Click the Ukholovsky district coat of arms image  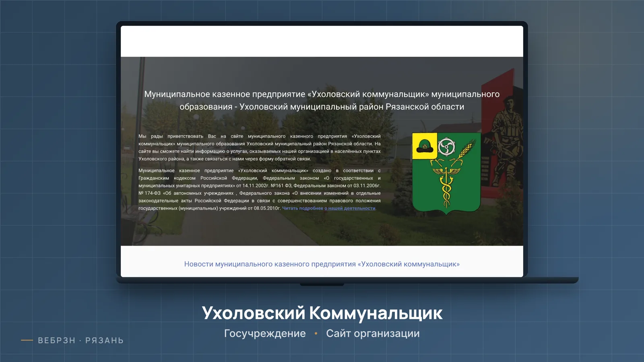tap(446, 173)
